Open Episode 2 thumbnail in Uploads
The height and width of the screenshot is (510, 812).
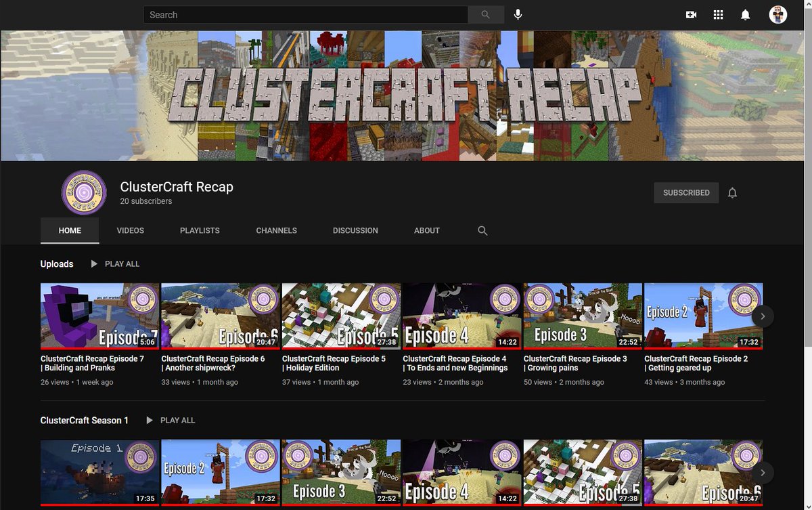pyautogui.click(x=704, y=316)
